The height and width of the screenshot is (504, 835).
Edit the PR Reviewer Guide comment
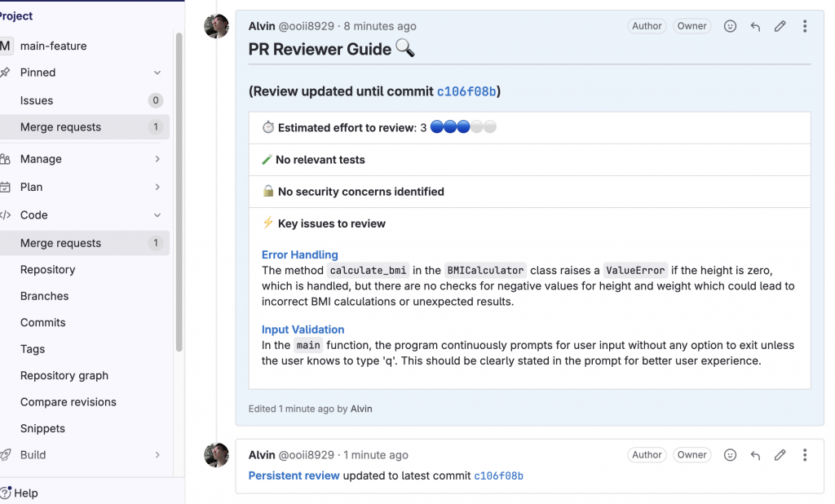coord(780,26)
